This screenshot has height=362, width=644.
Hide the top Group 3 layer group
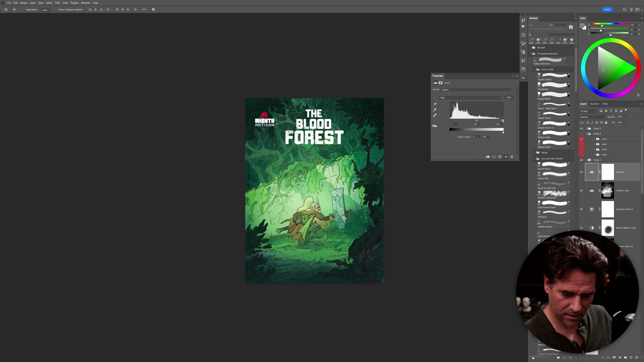tap(582, 128)
